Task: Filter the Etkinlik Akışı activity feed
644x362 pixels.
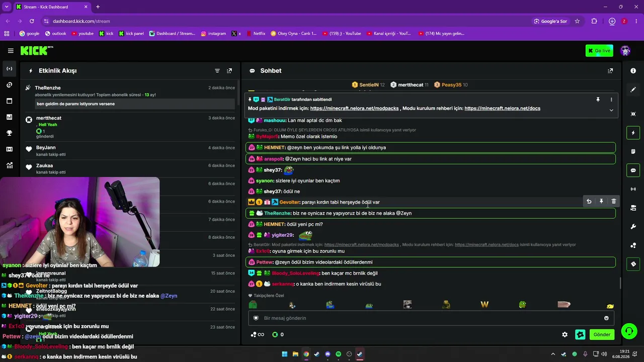Action: (217, 71)
